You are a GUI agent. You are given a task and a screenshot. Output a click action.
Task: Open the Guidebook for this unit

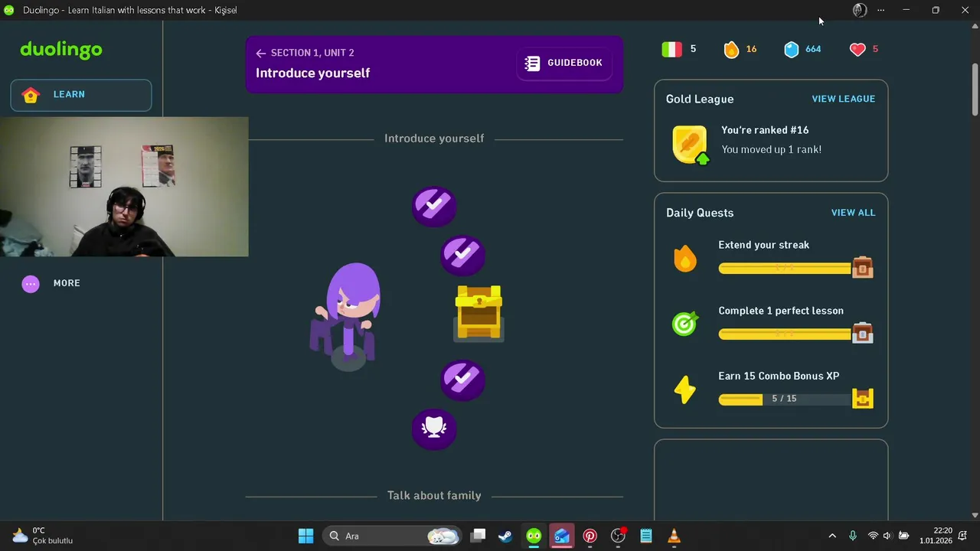563,63
